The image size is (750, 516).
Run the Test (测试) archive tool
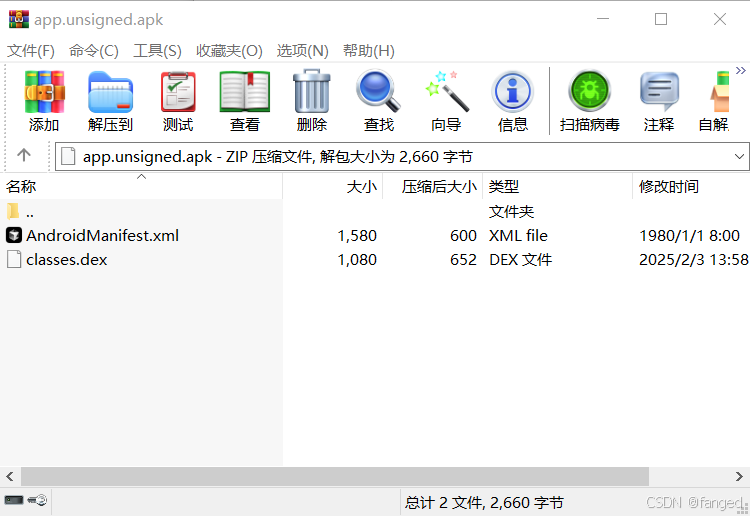coord(178,92)
